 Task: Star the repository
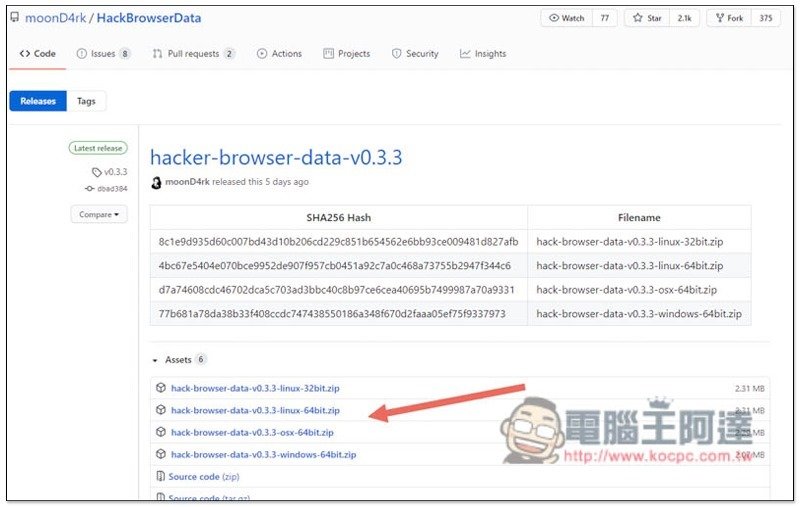point(647,18)
